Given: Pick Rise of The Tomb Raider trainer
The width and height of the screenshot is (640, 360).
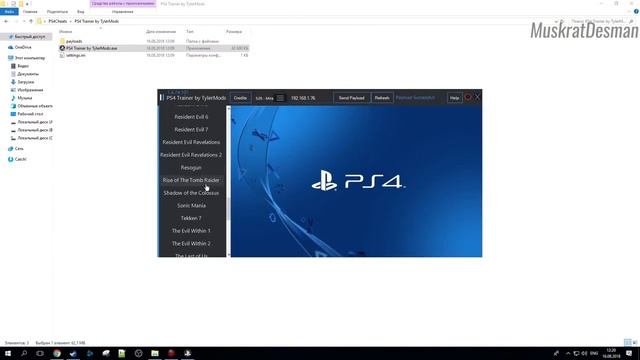Looking at the screenshot, I should click(x=191, y=180).
